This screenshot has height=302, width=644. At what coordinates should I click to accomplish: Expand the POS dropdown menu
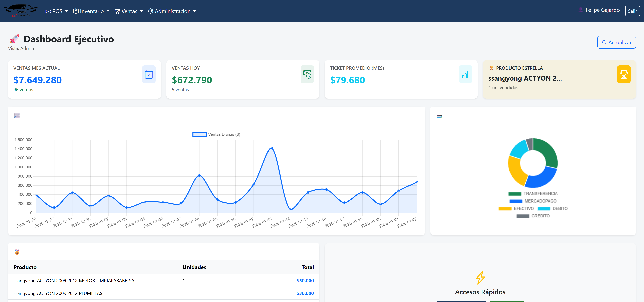coord(57,11)
